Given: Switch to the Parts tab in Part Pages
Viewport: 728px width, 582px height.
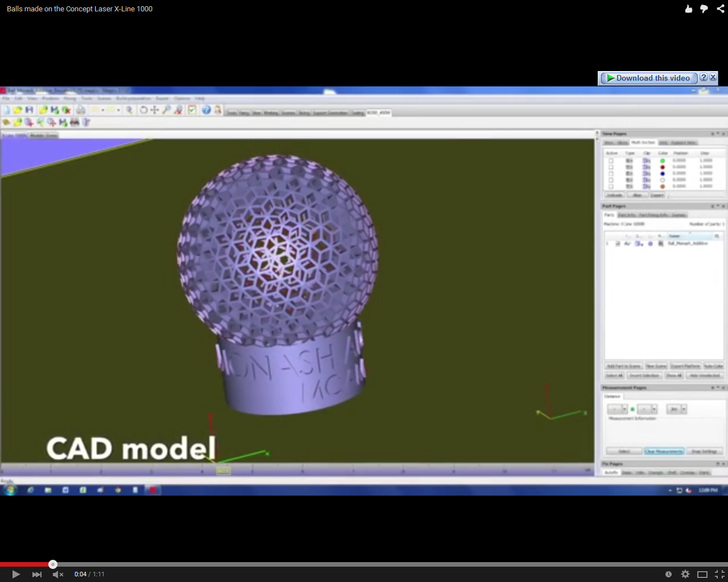Looking at the screenshot, I should pyautogui.click(x=609, y=215).
